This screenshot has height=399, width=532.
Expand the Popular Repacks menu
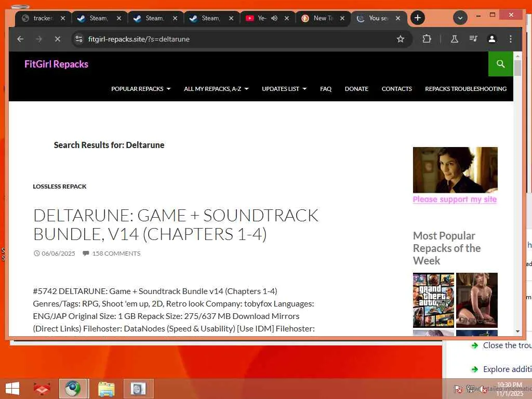point(141,89)
